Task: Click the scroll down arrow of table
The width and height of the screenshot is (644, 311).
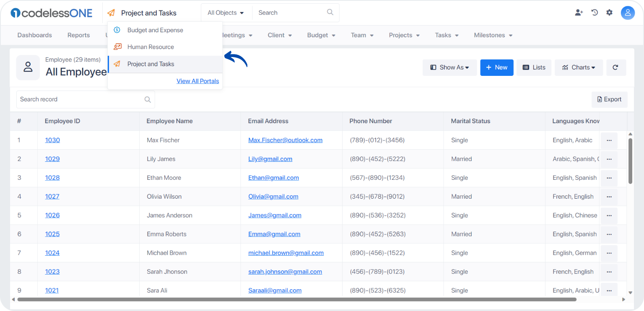Action: (630, 293)
